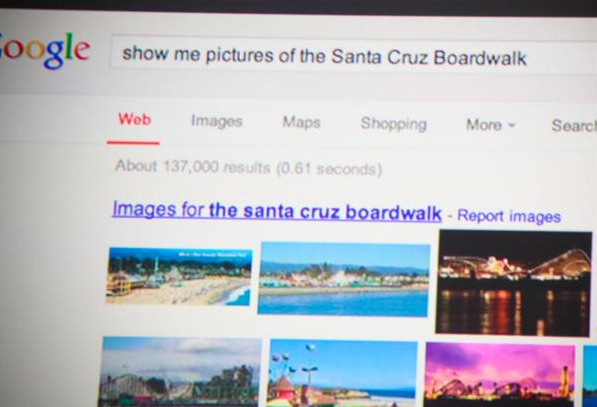Click the Google logo
The height and width of the screenshot is (407, 597).
(x=44, y=50)
